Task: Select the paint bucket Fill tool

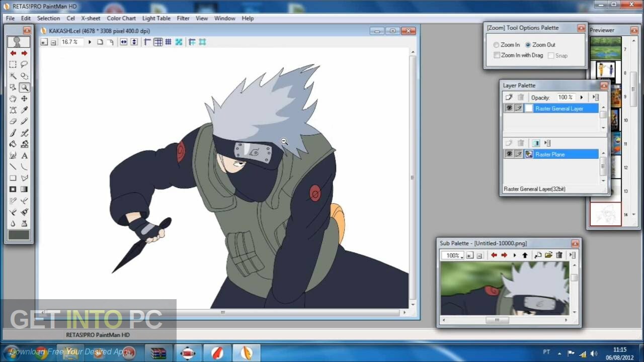Action: click(x=13, y=144)
